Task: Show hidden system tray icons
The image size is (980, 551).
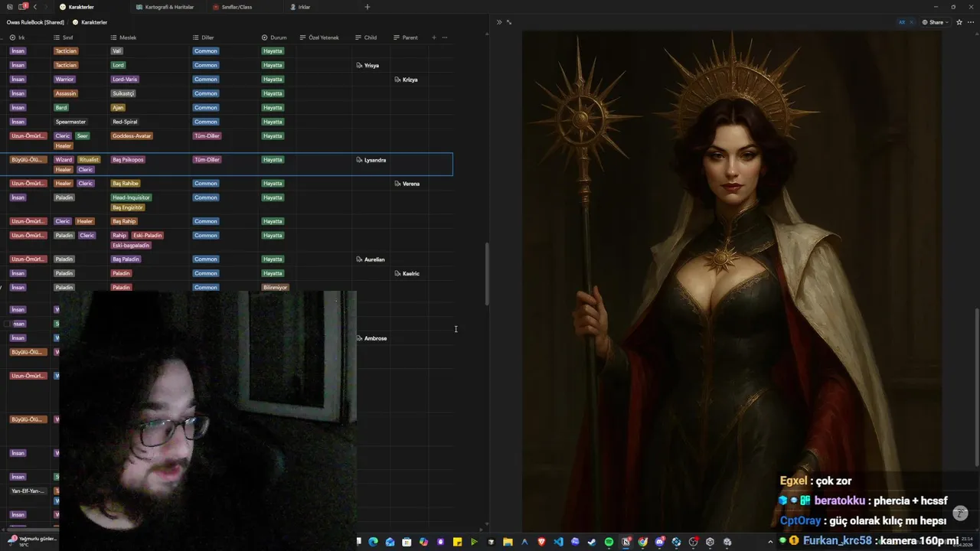Action: (770, 542)
